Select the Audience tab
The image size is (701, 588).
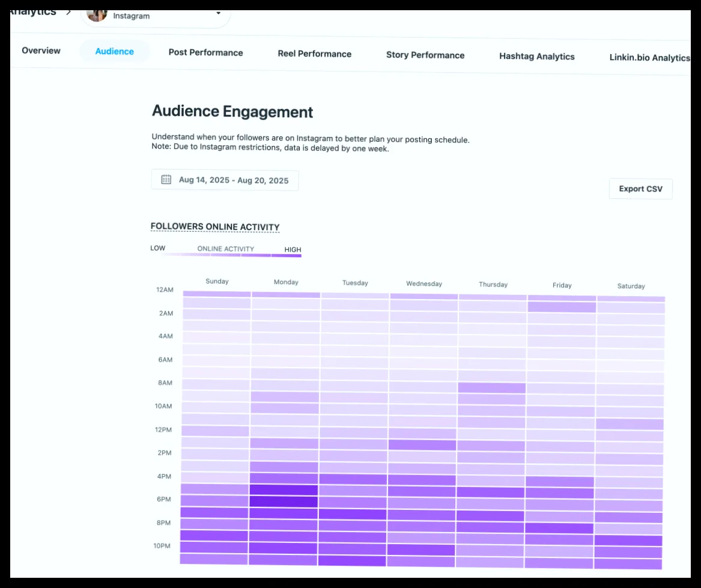115,52
